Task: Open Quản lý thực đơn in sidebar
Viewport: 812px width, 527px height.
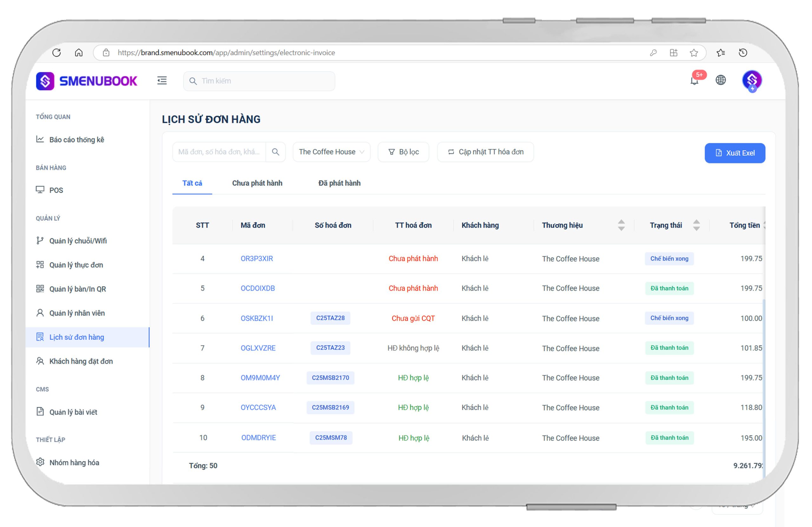Action: (x=76, y=265)
